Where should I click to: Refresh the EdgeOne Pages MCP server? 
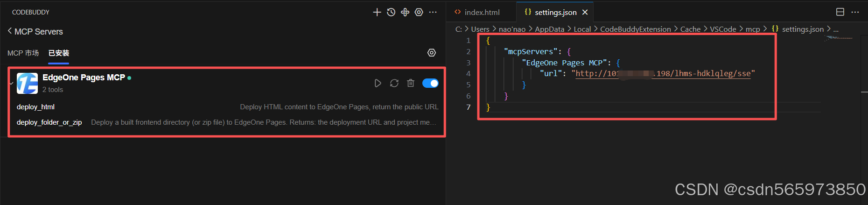(x=394, y=83)
